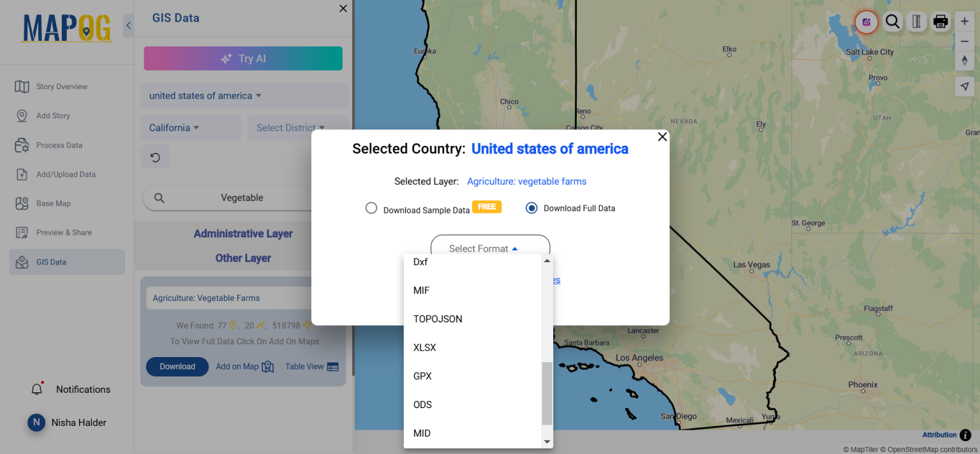Image resolution: width=980 pixels, height=454 pixels.
Task: Select Download Sample Data option
Action: (371, 208)
